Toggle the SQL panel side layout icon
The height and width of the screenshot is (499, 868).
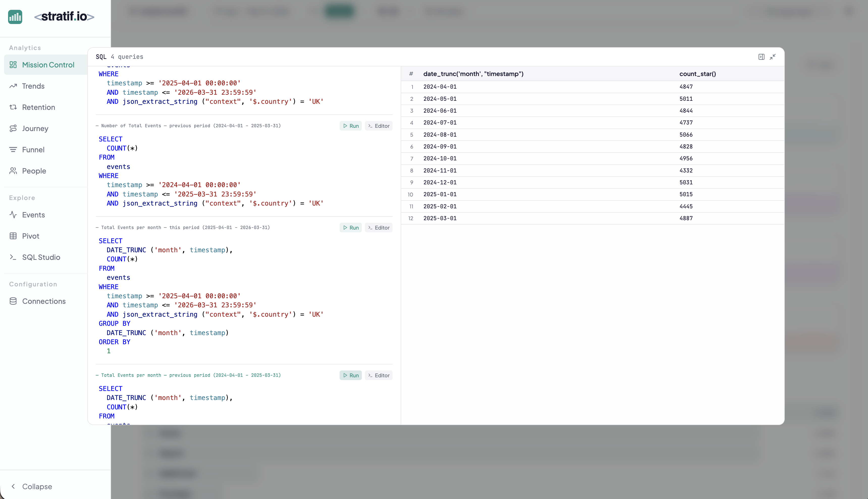(761, 57)
